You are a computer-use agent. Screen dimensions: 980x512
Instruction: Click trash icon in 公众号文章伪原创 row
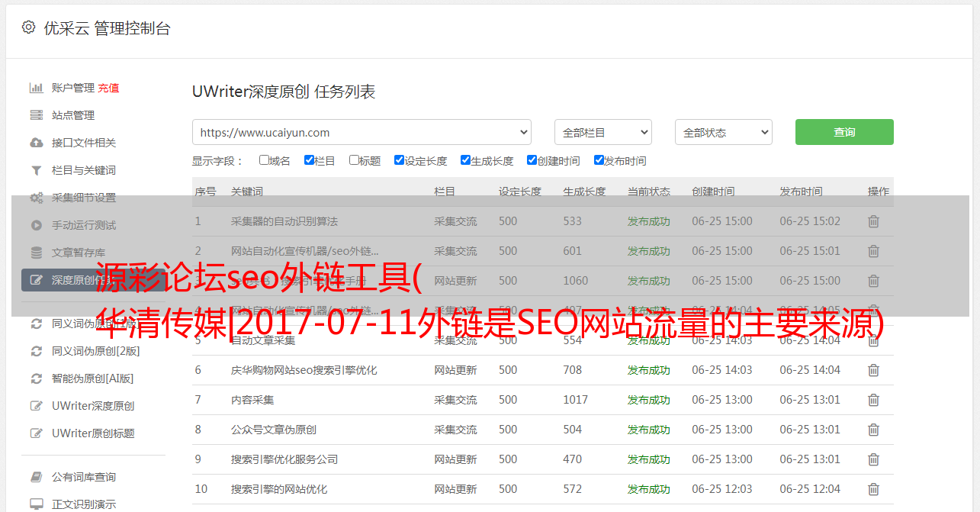click(873, 430)
